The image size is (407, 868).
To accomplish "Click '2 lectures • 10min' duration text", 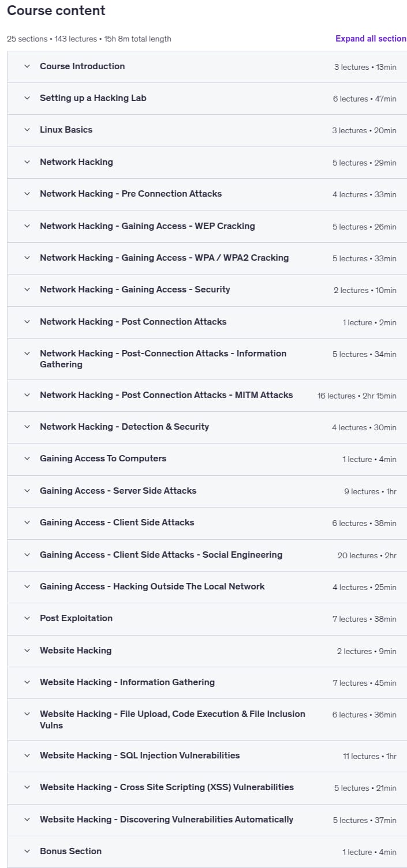I will (365, 290).
